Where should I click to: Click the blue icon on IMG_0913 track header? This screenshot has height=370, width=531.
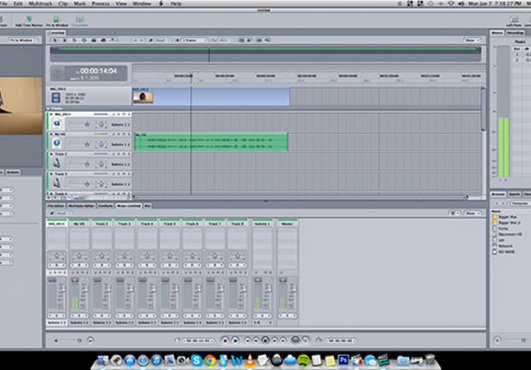coord(57,124)
